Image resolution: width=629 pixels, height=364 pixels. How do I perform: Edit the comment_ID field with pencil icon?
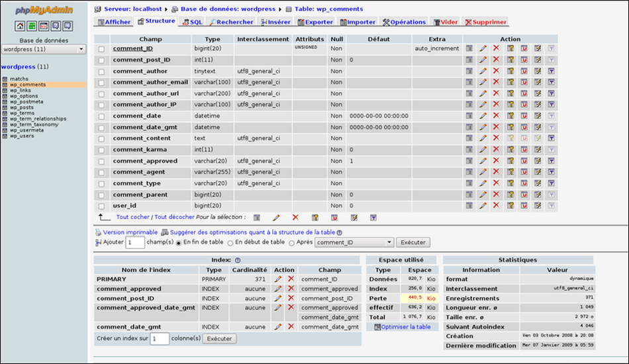coord(483,48)
